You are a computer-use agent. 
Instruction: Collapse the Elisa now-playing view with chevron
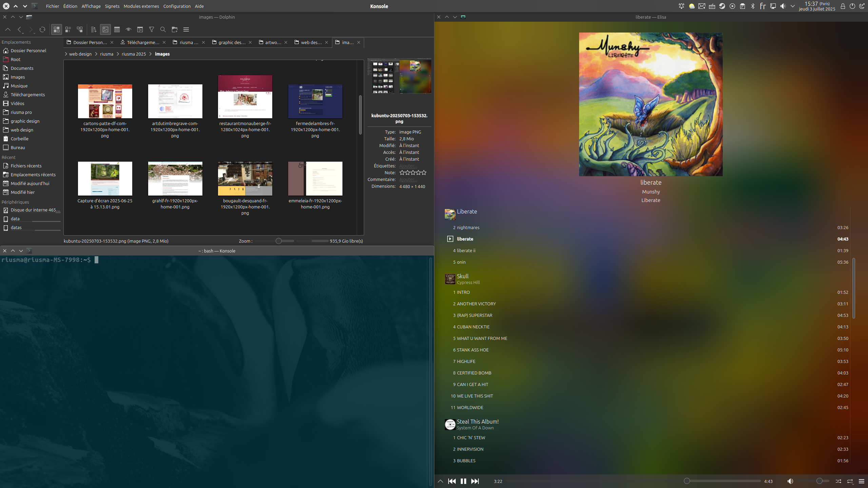point(440,481)
